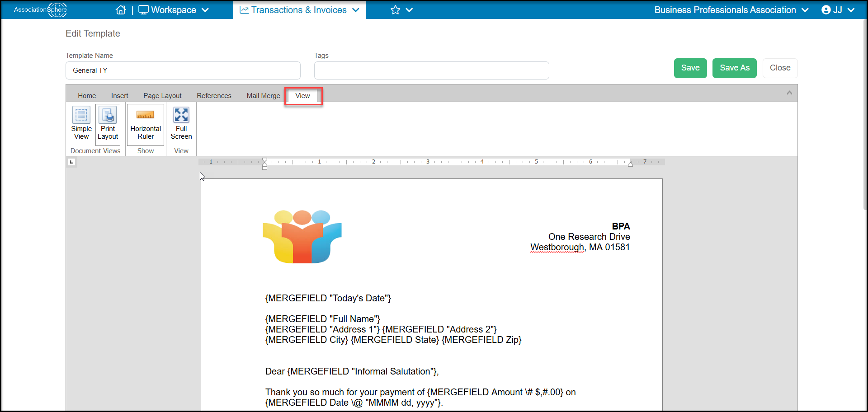Select the View ribbon tab
This screenshot has width=868, height=412.
(303, 96)
